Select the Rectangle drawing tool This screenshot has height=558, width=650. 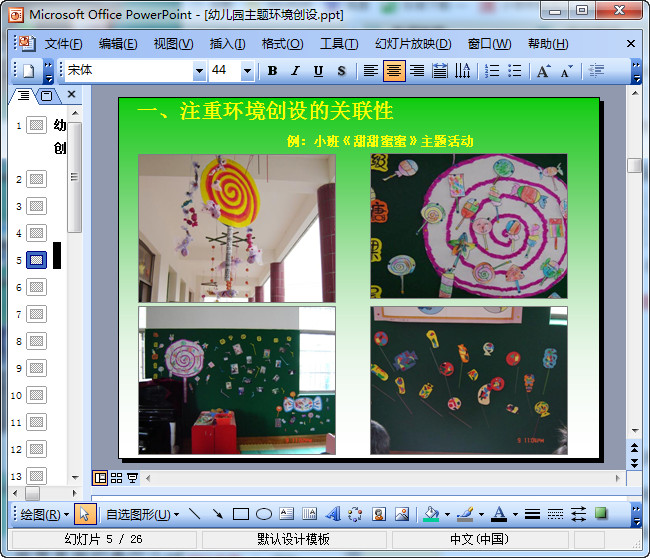[x=241, y=514]
